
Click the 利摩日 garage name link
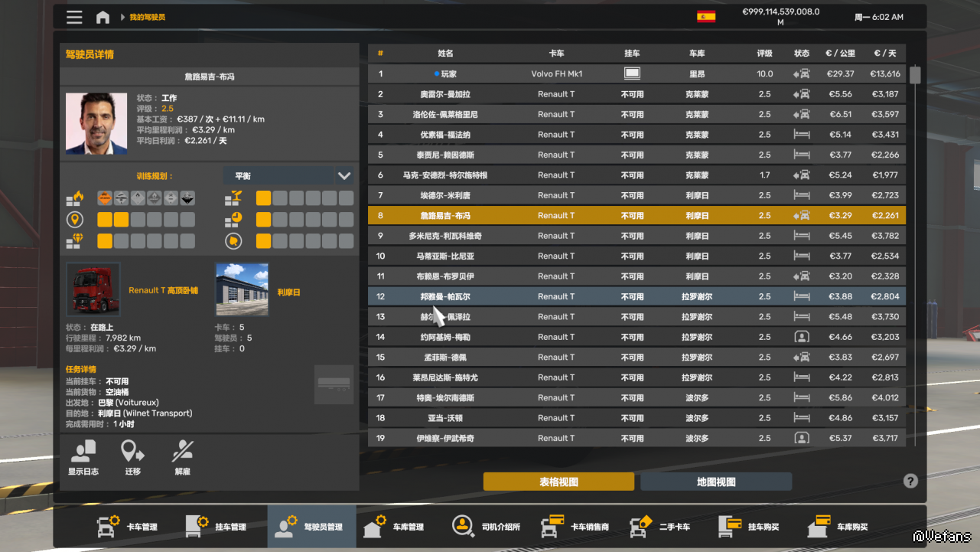click(x=288, y=292)
